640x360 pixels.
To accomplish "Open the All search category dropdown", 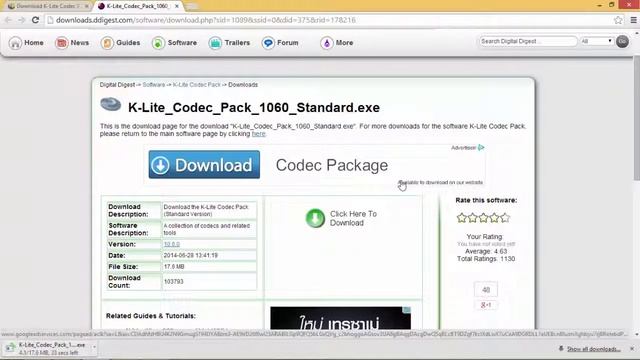I will (597, 41).
